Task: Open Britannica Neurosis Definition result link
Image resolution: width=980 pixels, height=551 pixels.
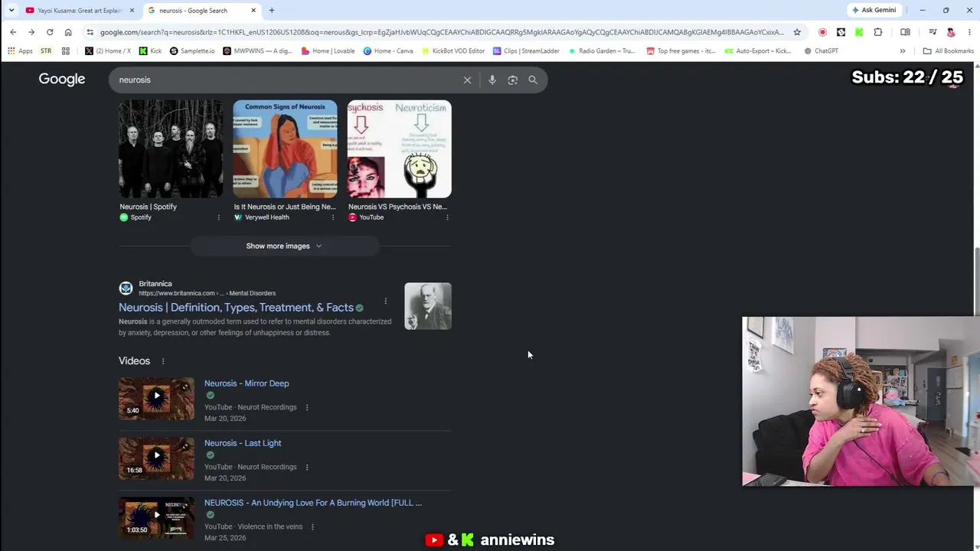Action: coord(236,308)
